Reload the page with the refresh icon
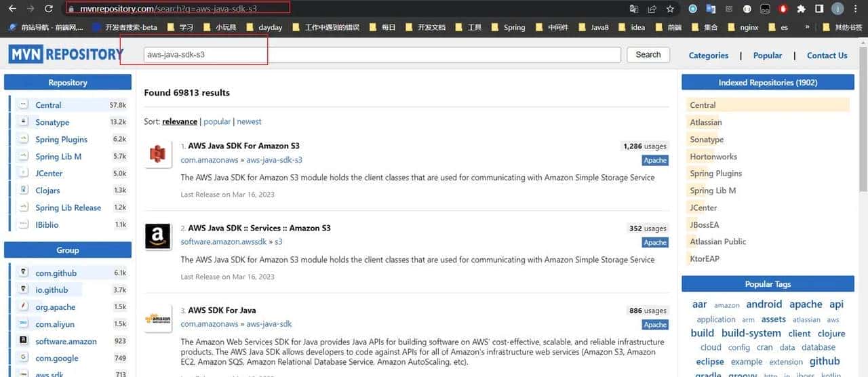 (x=48, y=9)
